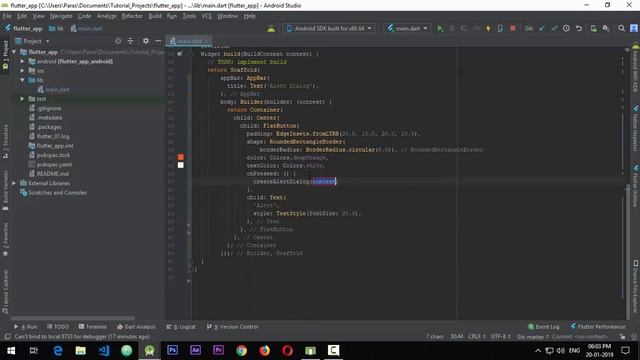Viewport: 640px width, 360px height.
Task: Open Visual Studio Code from the taskbar
Action: [104, 350]
